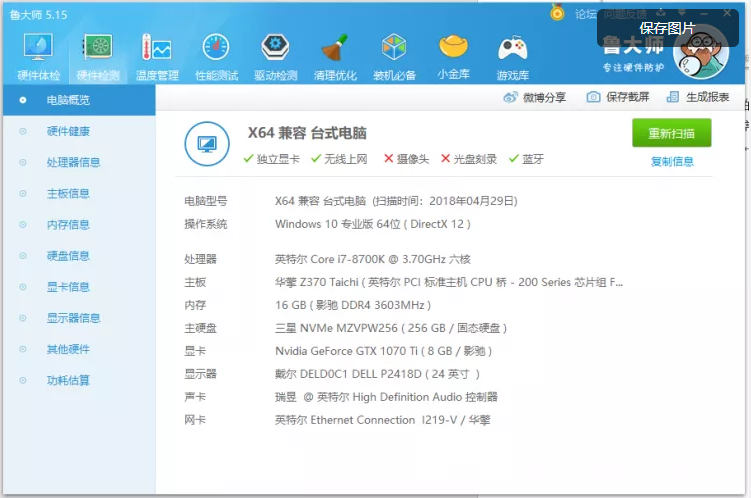
Task: Select 电脑概览 in sidebar
Action: click(79, 100)
